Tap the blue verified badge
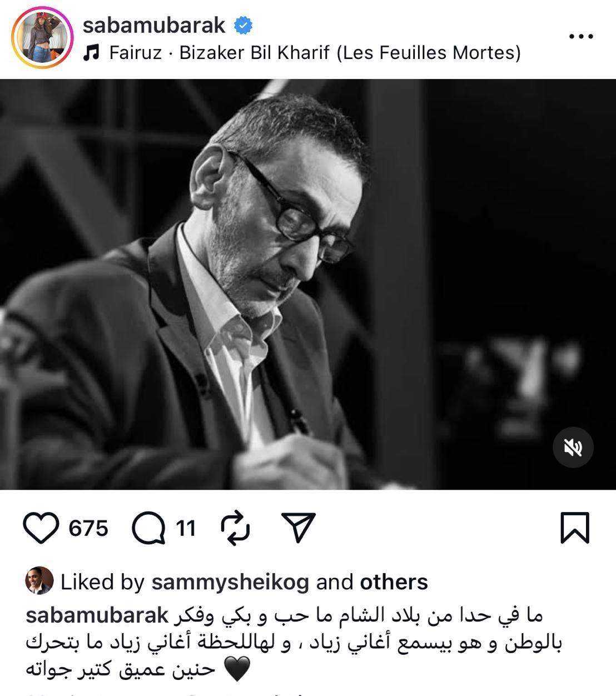 243,25
